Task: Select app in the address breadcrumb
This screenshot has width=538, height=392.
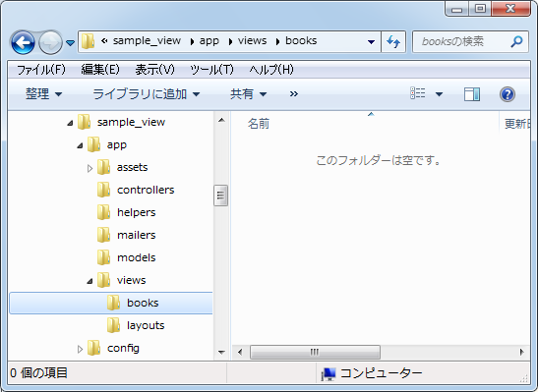Action: [x=209, y=41]
